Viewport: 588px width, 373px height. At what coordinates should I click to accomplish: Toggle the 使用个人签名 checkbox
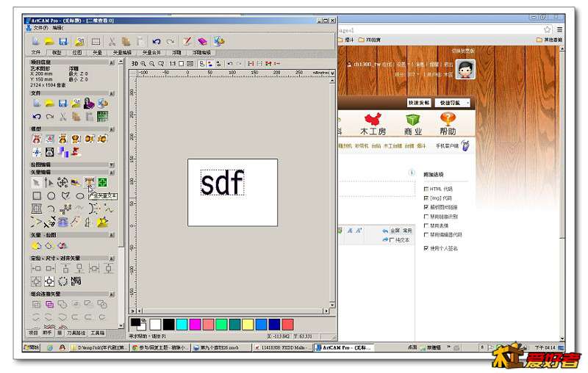(x=426, y=248)
